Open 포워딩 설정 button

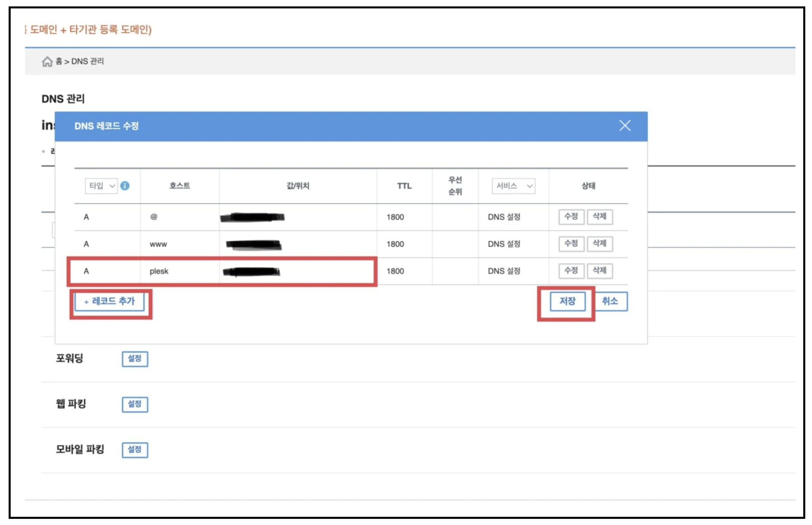pos(135,359)
